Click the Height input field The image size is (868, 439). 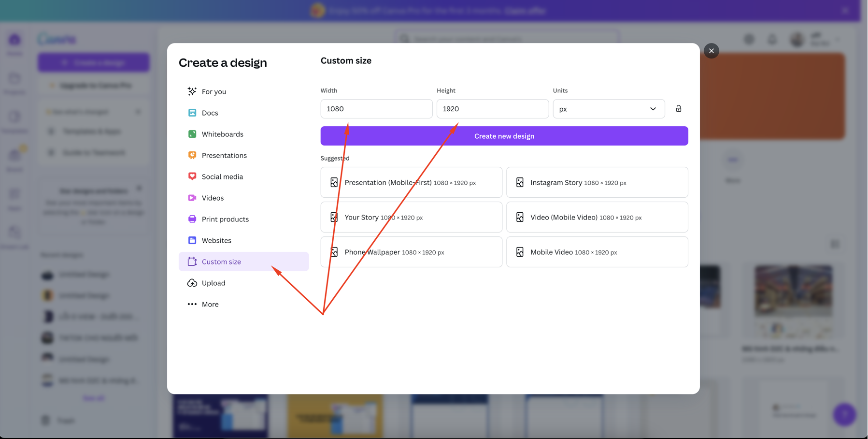[492, 109]
